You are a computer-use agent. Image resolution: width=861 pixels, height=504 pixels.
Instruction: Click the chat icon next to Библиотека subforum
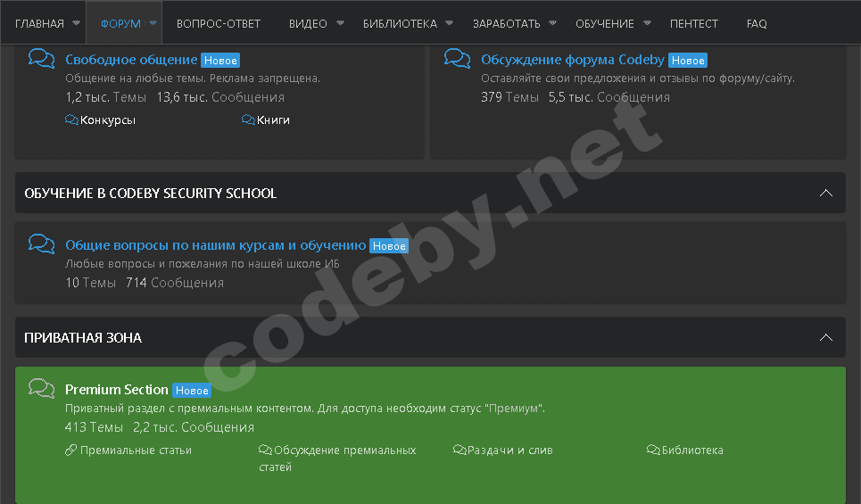(653, 450)
